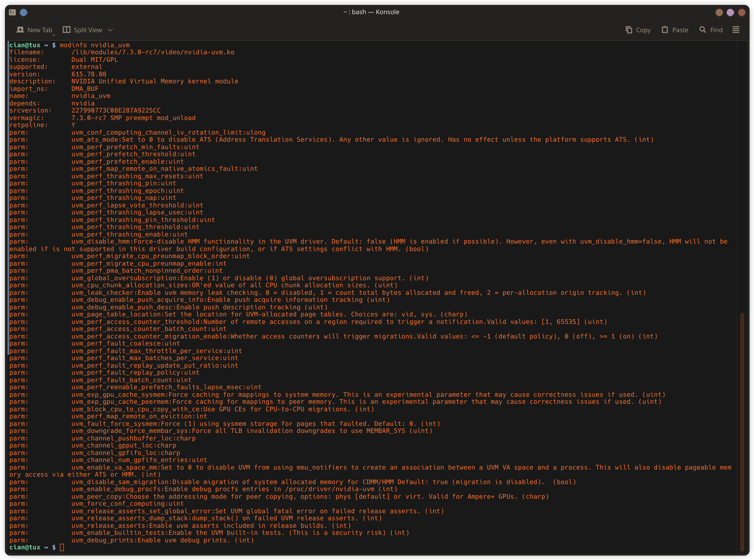Open the hamburger menu
The image size is (754, 560).
(x=736, y=30)
